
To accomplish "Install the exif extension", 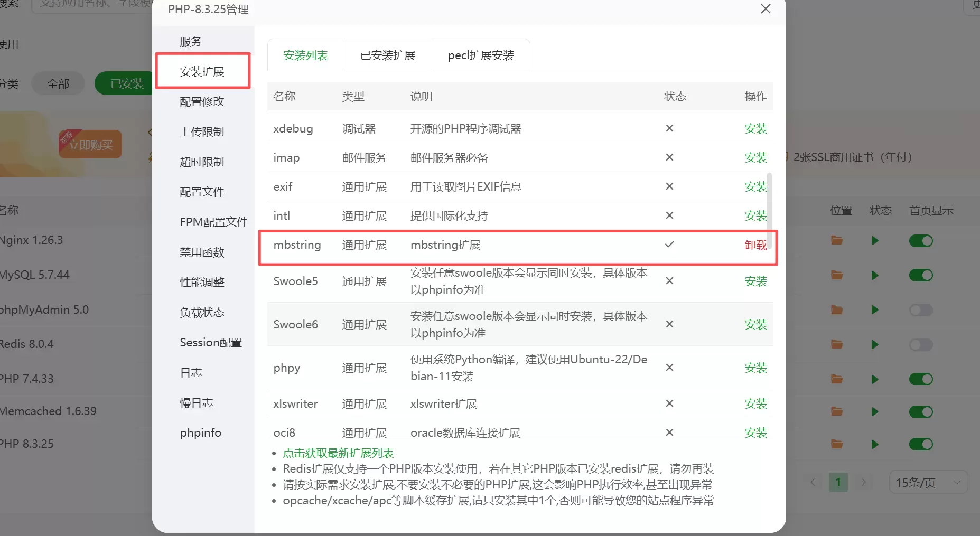I will (x=755, y=186).
